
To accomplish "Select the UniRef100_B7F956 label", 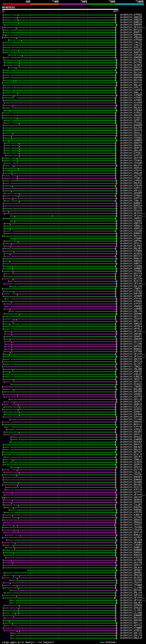I will 131,352.
